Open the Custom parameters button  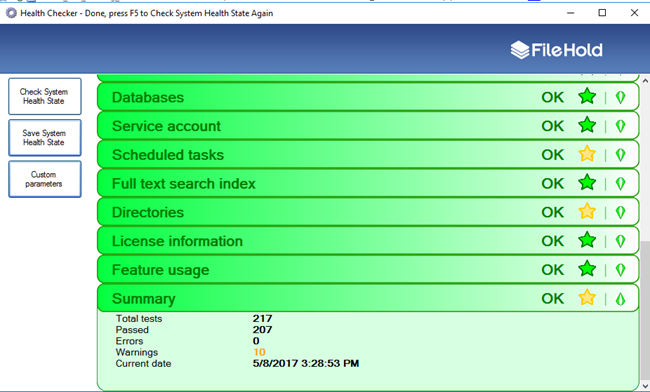coord(45,179)
